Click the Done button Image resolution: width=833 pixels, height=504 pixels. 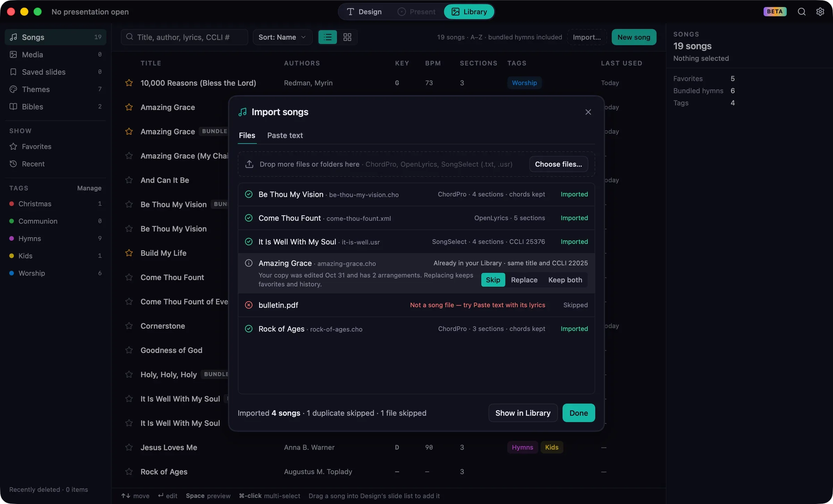tap(579, 413)
